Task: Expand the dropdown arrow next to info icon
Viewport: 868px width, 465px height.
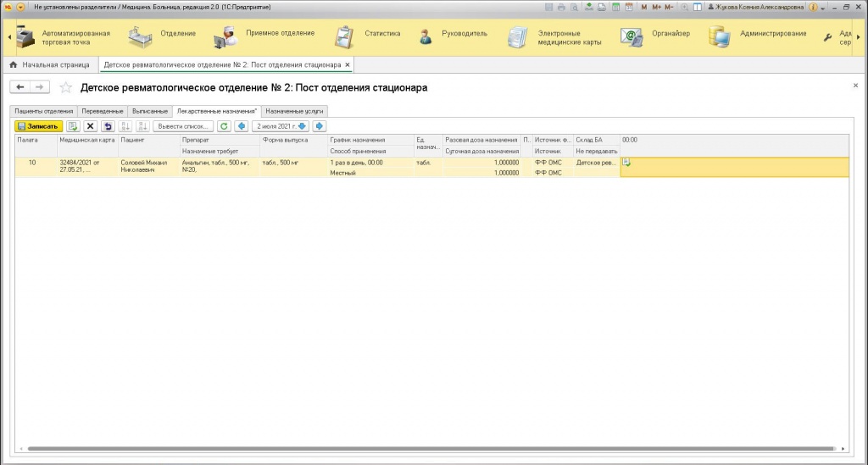Action: (x=823, y=8)
